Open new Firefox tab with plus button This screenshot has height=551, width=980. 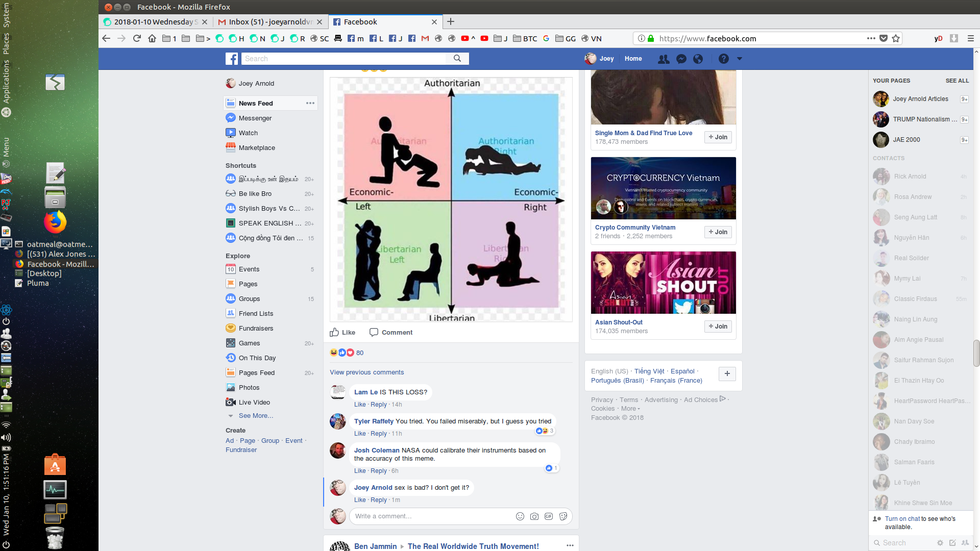451,21
